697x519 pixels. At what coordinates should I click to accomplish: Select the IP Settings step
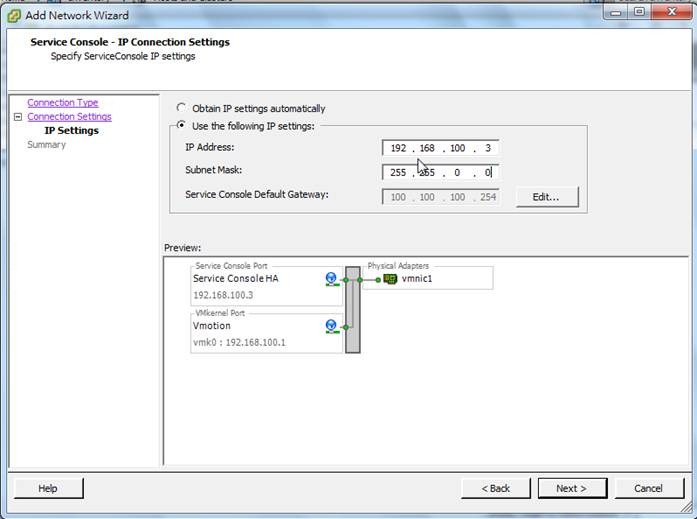click(x=72, y=131)
